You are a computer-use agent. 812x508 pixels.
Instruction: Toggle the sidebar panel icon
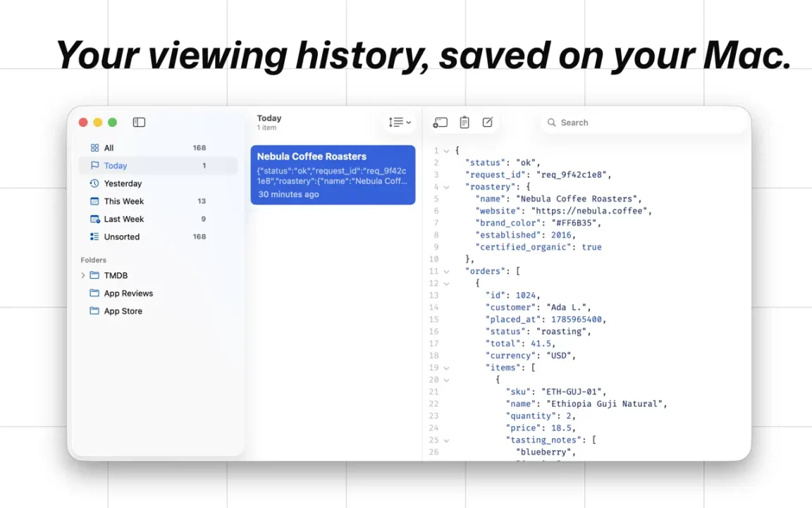[139, 122]
